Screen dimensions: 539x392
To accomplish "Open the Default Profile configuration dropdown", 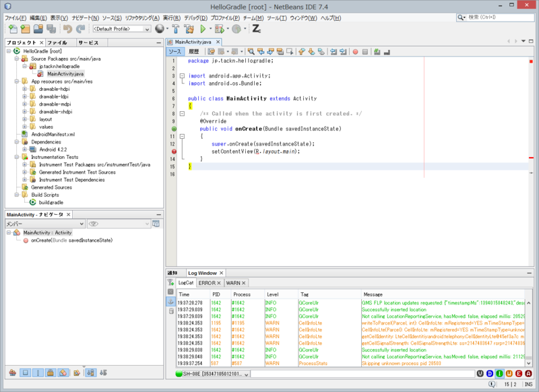I will [x=122, y=29].
